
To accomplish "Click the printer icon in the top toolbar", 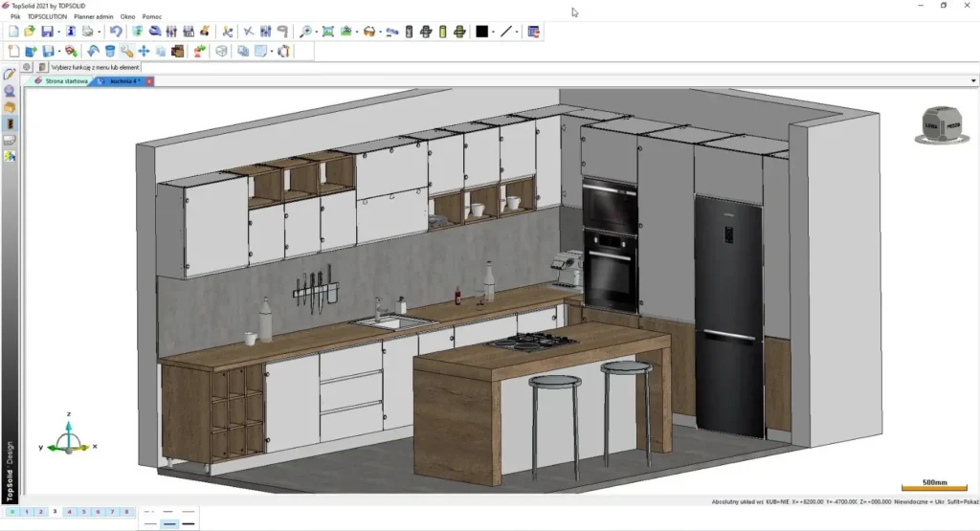I will tap(87, 32).
